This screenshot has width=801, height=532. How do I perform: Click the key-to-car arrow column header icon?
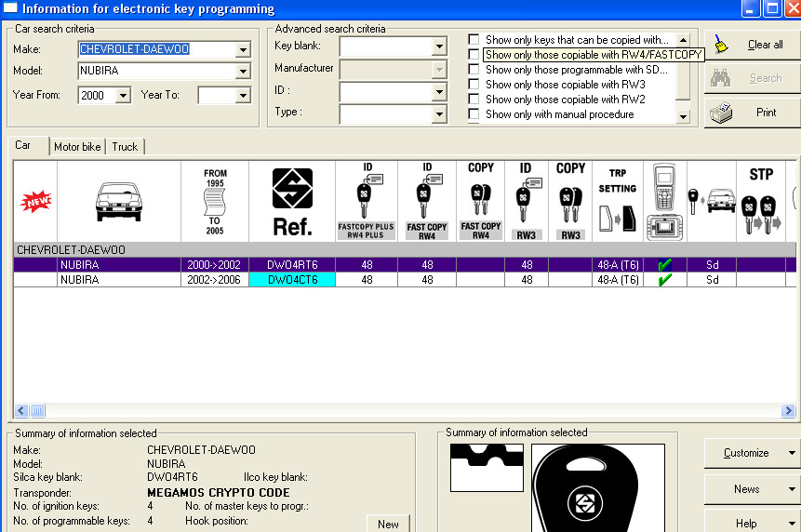(712, 201)
